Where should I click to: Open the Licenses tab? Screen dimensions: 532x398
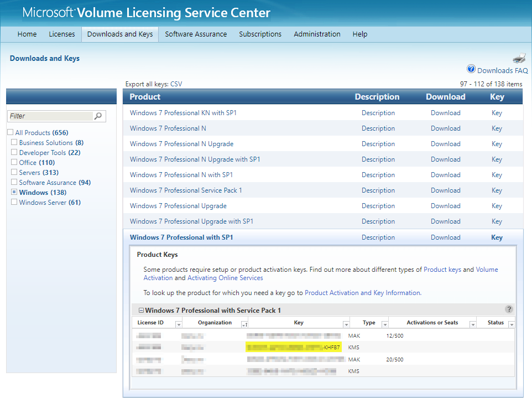[x=62, y=34]
